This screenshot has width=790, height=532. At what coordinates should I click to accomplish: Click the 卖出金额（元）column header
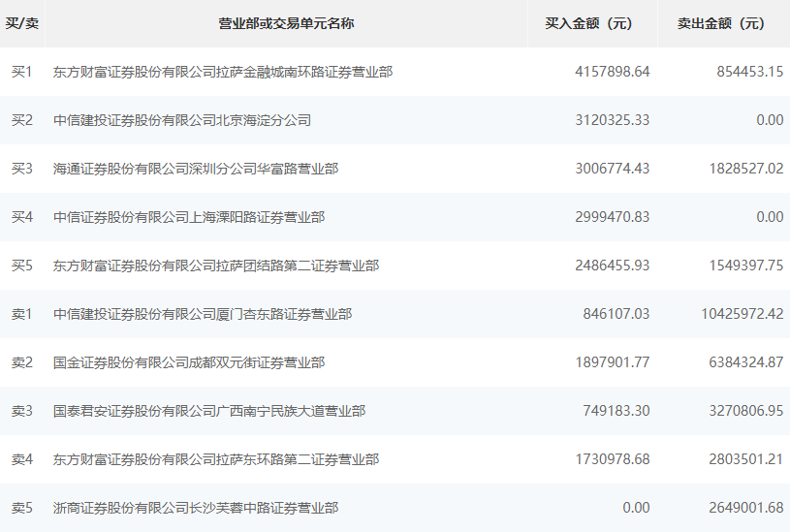[721, 23]
